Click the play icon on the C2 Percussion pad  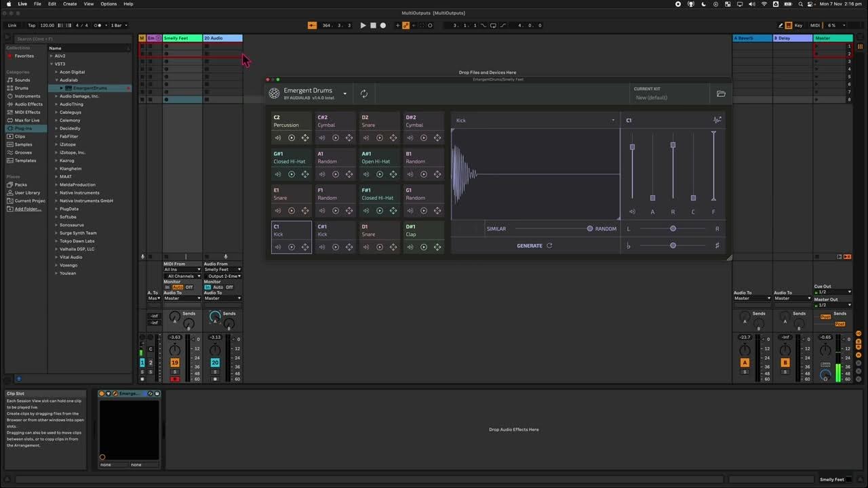click(292, 138)
